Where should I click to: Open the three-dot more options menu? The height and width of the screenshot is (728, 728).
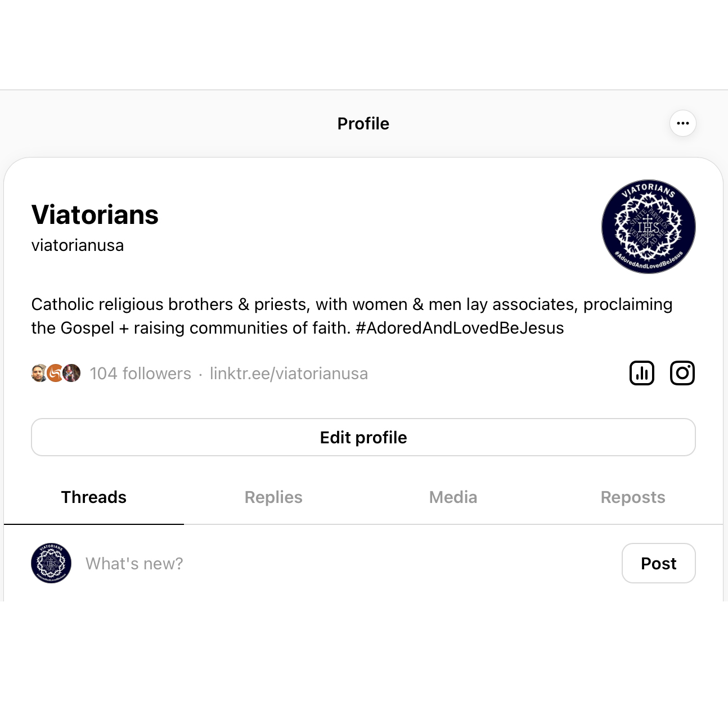coord(683,123)
